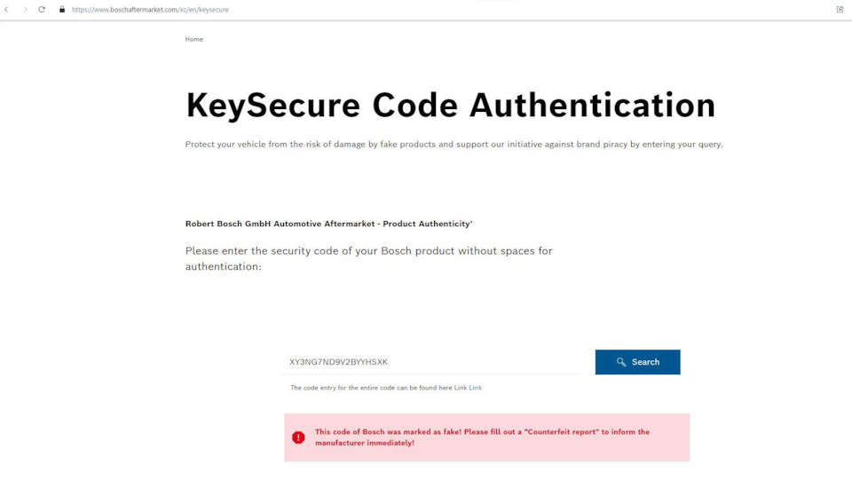Click the "manufacturer immediately!" line in the alert

365,442
